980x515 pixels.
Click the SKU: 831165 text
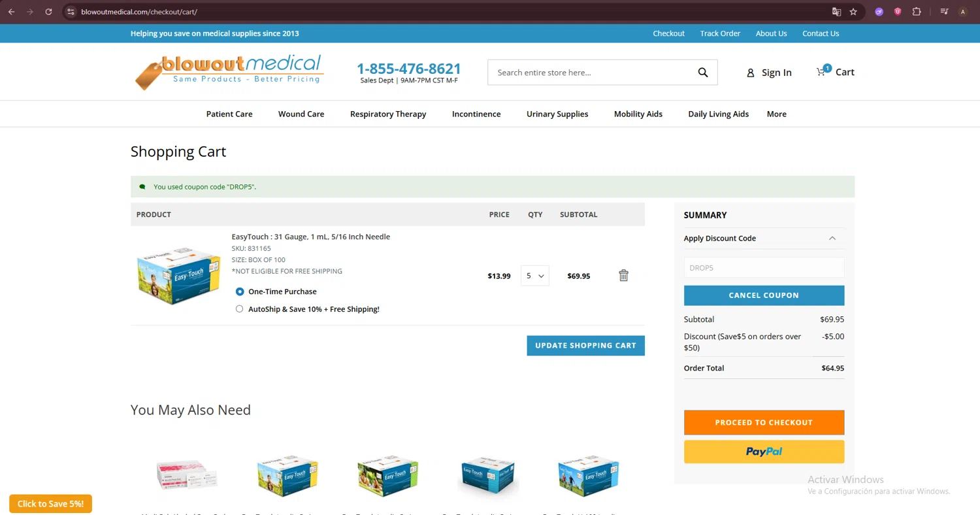(251, 248)
